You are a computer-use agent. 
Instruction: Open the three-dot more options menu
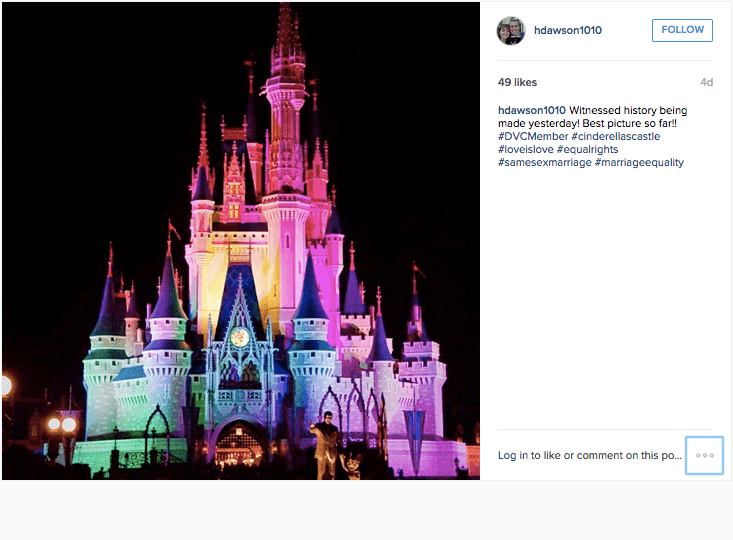(x=704, y=455)
